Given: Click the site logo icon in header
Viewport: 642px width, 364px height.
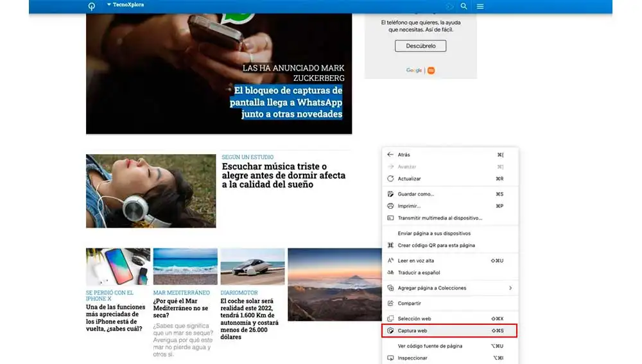Looking at the screenshot, I should (x=92, y=6).
